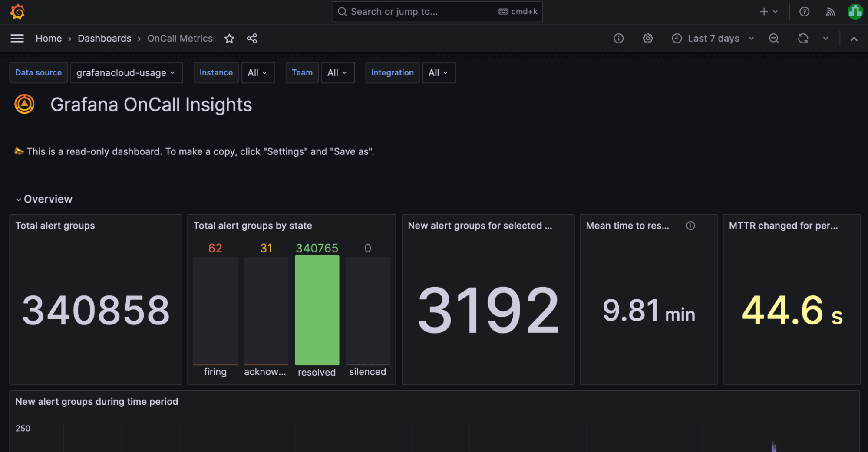868x452 pixels.
Task: Open the Team filter dropdown
Action: click(338, 72)
